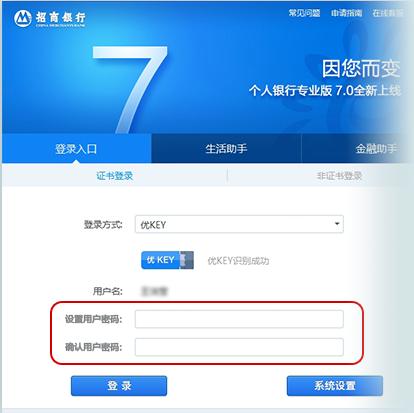Click the blurred 用户名 value
This screenshot has width=414, height=413.
pyautogui.click(x=154, y=291)
